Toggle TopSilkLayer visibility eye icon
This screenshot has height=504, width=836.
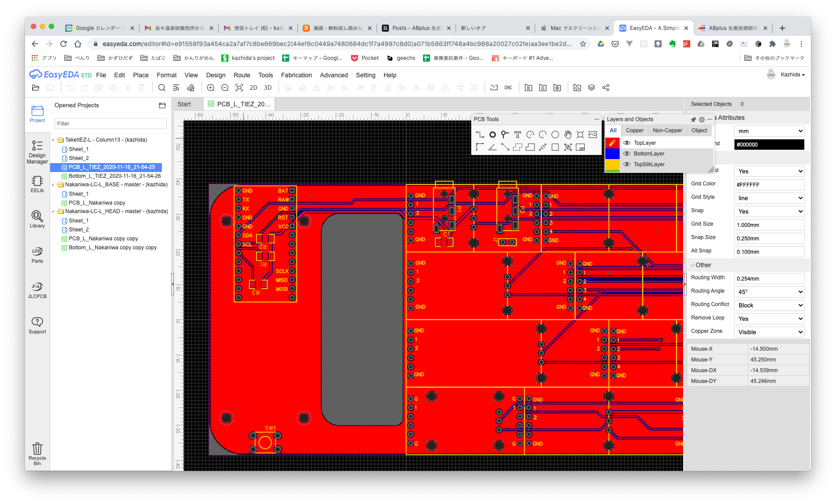pyautogui.click(x=627, y=164)
